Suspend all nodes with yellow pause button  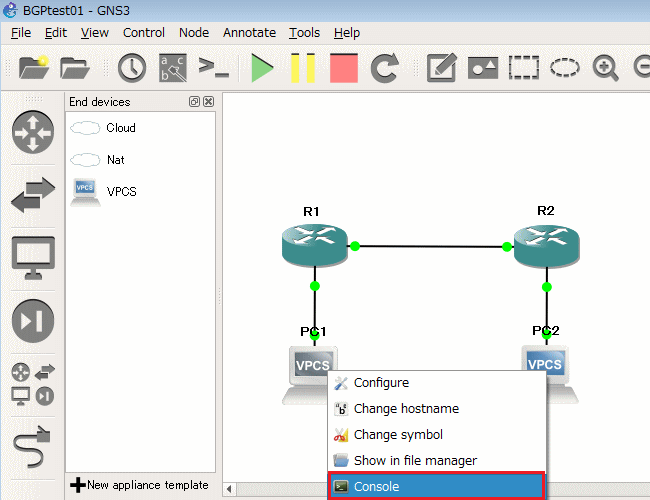(303, 68)
